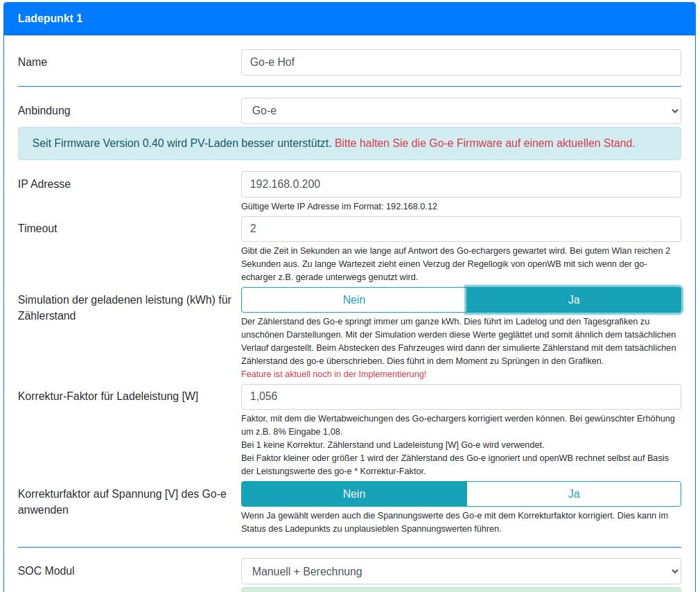Click the red text 'Feature ist aktuell noch in der Implementierung!'
Image resolution: width=700 pixels, height=592 pixels.
pyautogui.click(x=333, y=374)
